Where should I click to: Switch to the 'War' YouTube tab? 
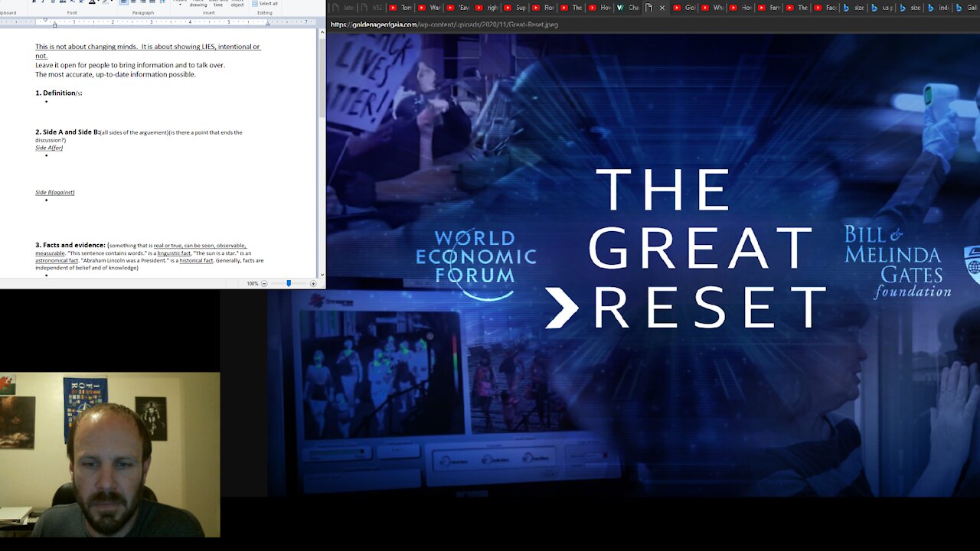click(x=429, y=8)
